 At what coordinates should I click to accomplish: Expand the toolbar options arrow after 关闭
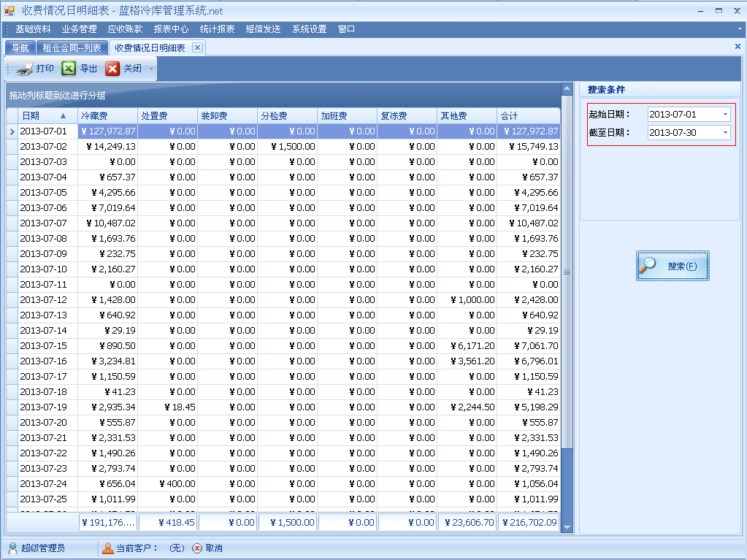coord(151,69)
